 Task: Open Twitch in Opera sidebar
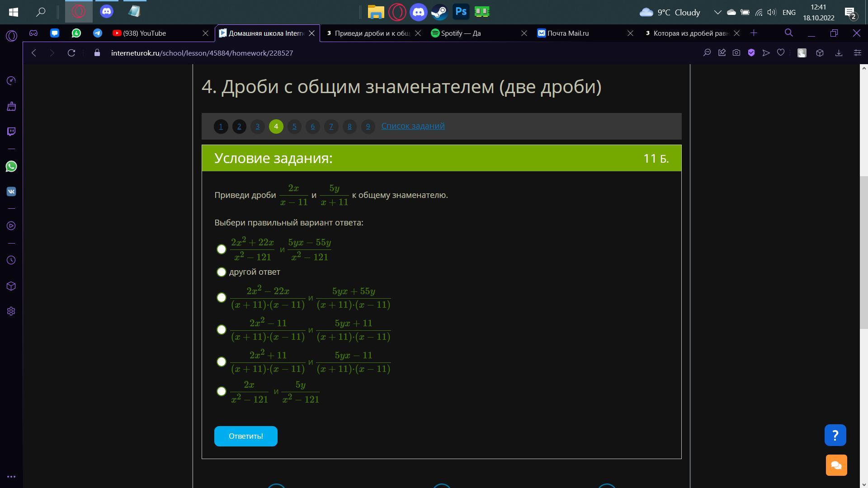11,131
